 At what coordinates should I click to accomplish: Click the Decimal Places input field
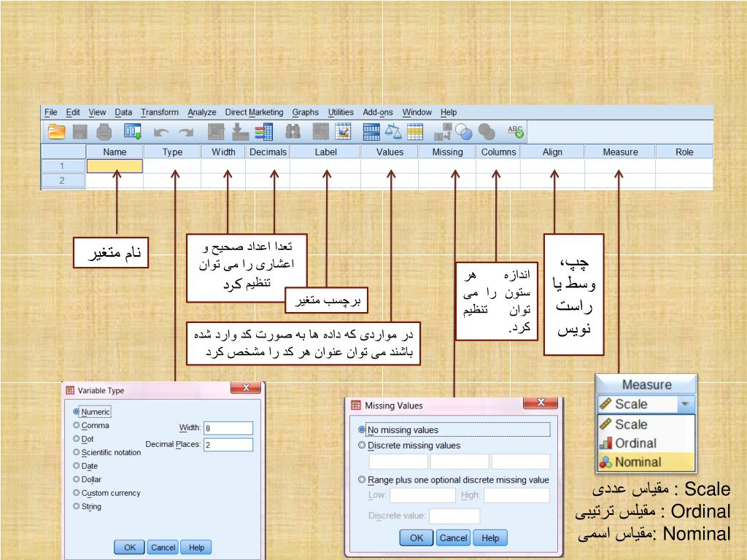coord(228,444)
